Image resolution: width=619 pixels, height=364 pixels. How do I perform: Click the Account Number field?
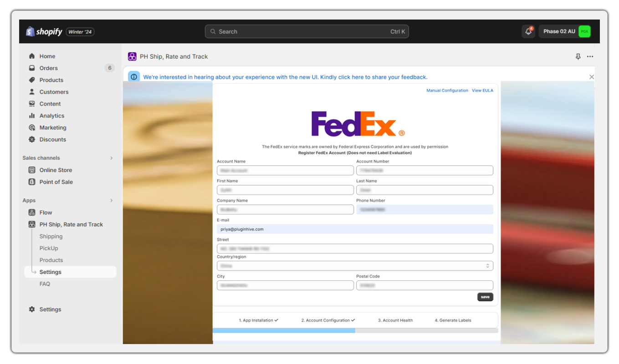point(425,170)
